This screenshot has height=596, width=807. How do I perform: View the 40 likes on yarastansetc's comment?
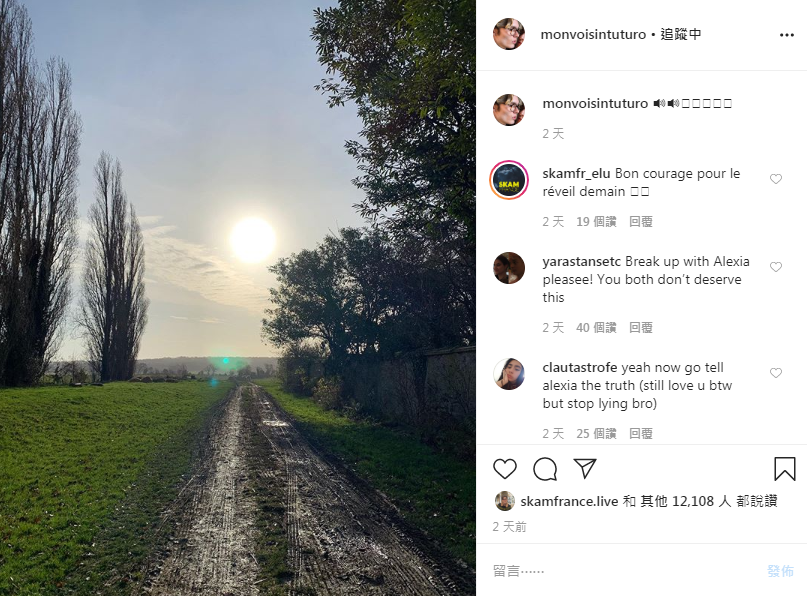[596, 328]
